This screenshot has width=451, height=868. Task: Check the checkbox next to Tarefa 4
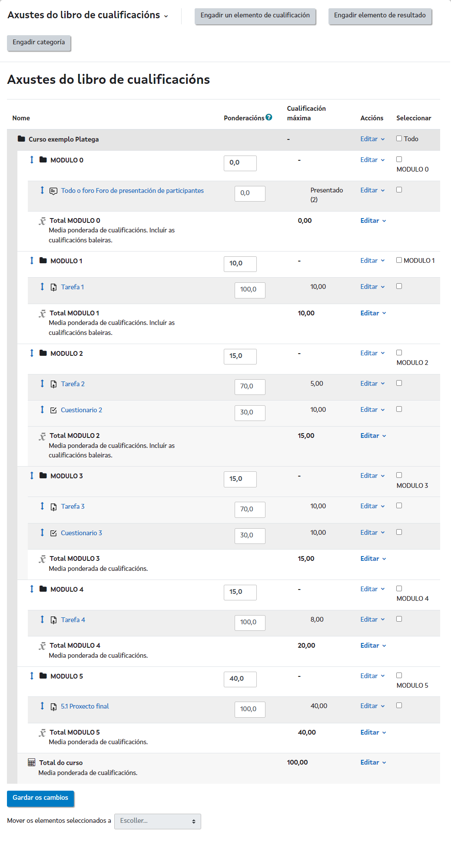[399, 619]
